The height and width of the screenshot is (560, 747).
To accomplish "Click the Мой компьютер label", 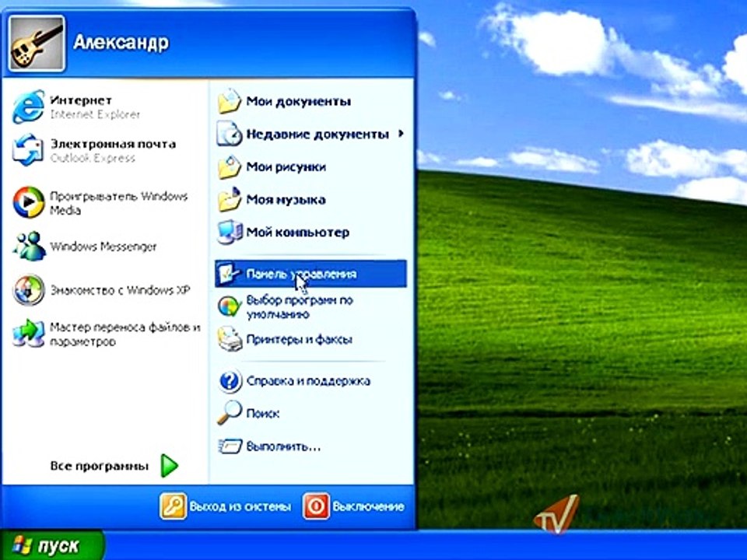I will pyautogui.click(x=298, y=233).
